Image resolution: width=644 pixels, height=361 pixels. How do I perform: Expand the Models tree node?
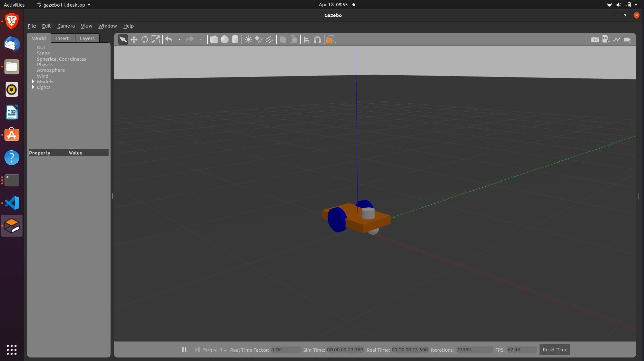(x=33, y=82)
